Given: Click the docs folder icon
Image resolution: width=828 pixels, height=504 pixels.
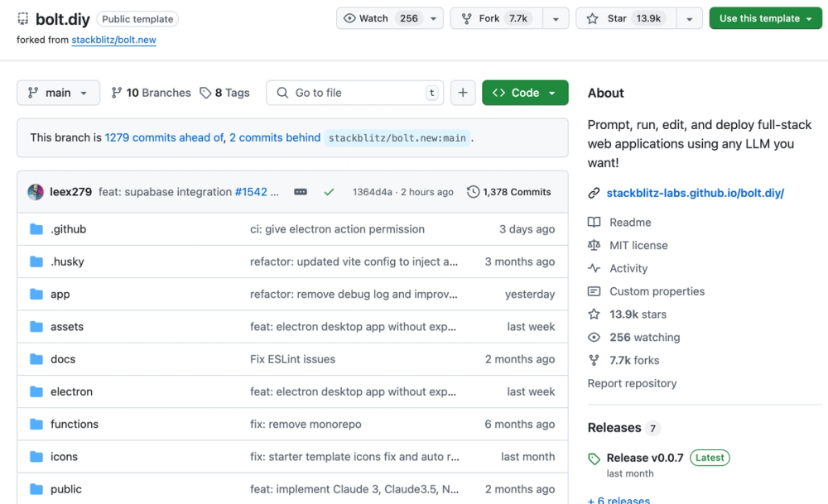Looking at the screenshot, I should tap(36, 359).
